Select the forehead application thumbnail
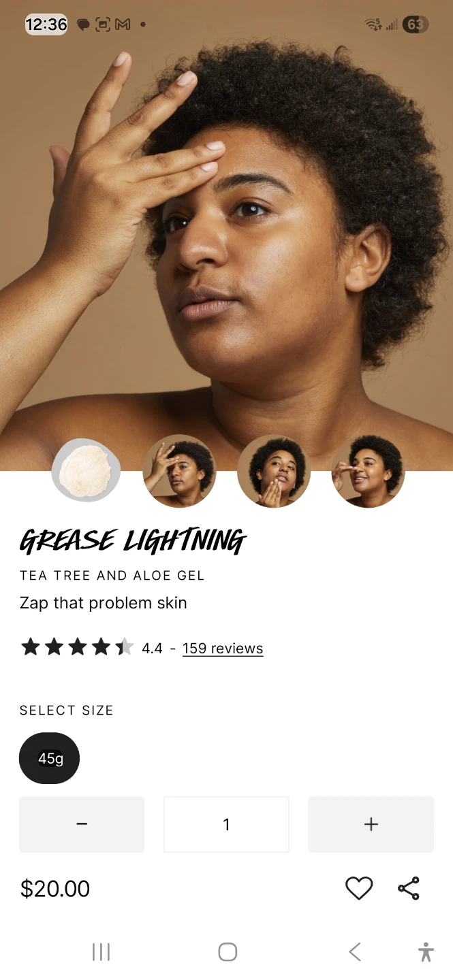The width and height of the screenshot is (453, 980). click(179, 471)
